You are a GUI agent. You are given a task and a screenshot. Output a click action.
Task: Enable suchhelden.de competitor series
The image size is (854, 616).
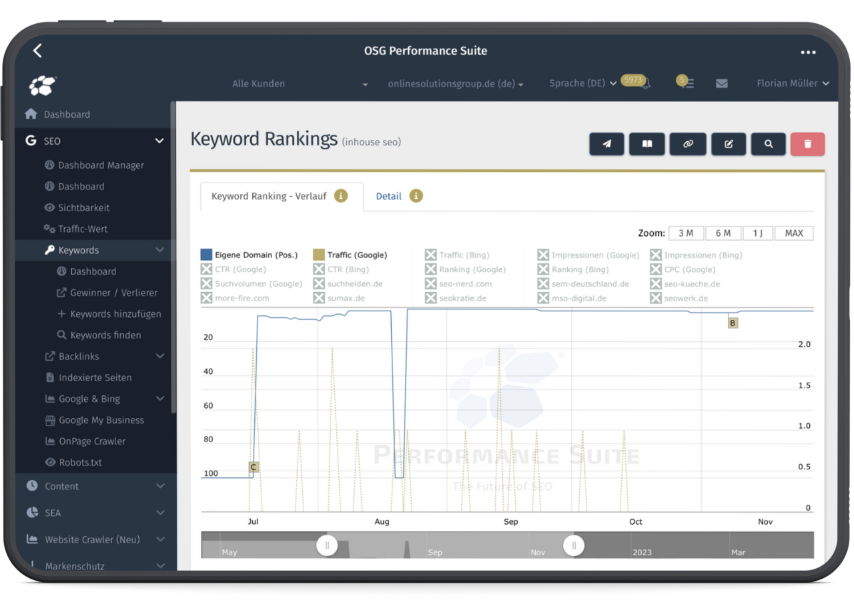[x=347, y=284]
